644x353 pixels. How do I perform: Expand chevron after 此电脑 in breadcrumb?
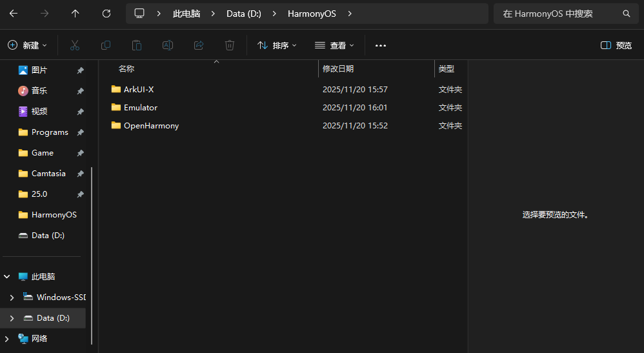213,14
